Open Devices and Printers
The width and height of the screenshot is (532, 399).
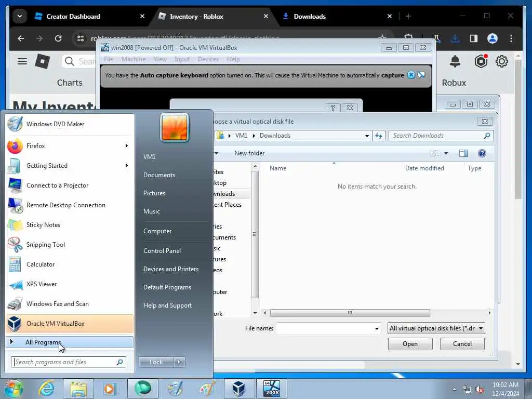[x=171, y=269]
